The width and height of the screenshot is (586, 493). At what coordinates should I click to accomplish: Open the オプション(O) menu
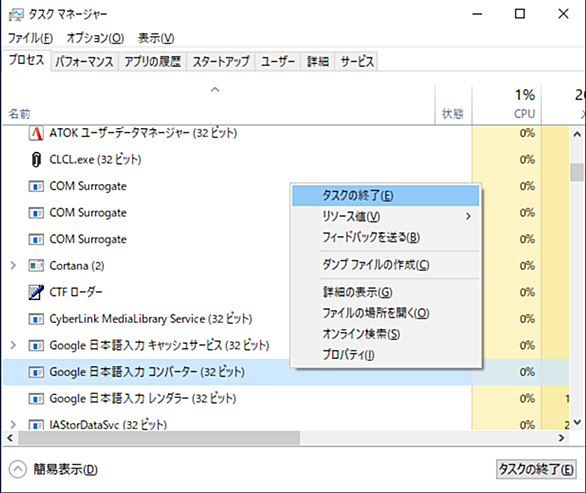[x=95, y=38]
